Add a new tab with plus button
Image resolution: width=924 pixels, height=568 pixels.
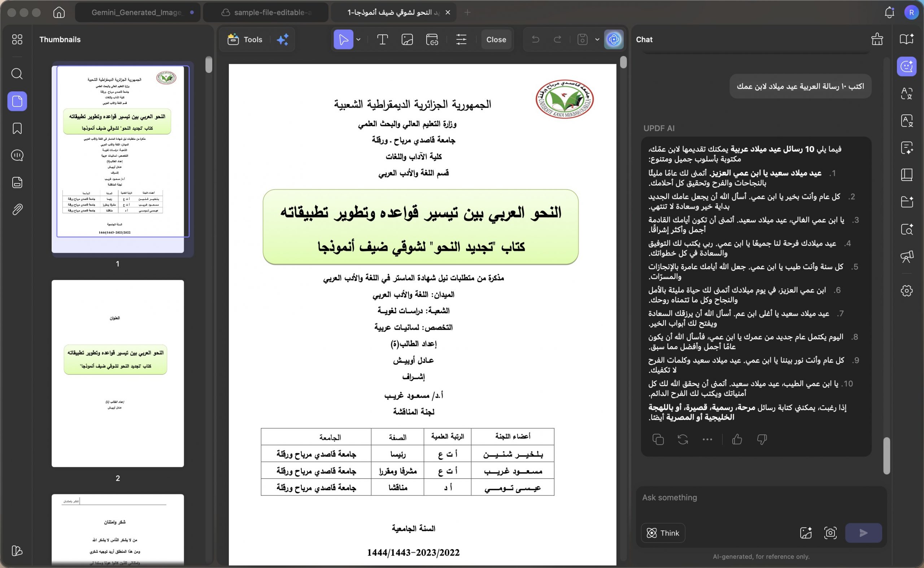coord(467,12)
